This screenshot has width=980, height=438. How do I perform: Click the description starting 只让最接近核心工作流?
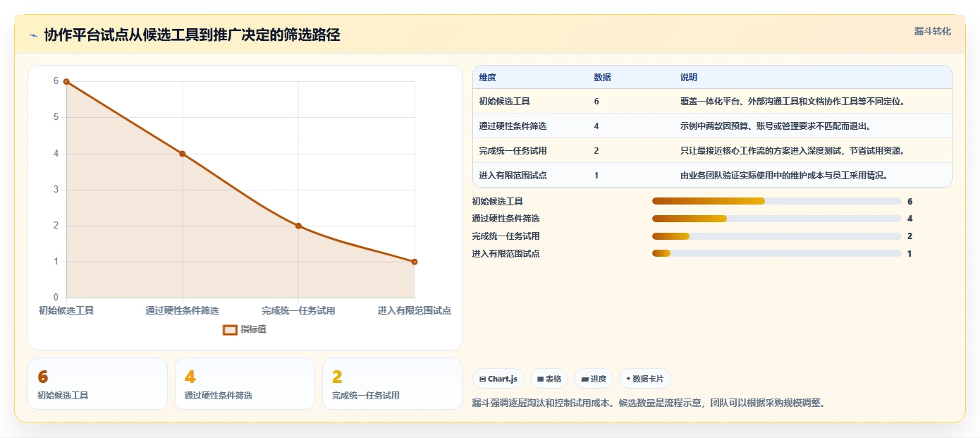792,151
